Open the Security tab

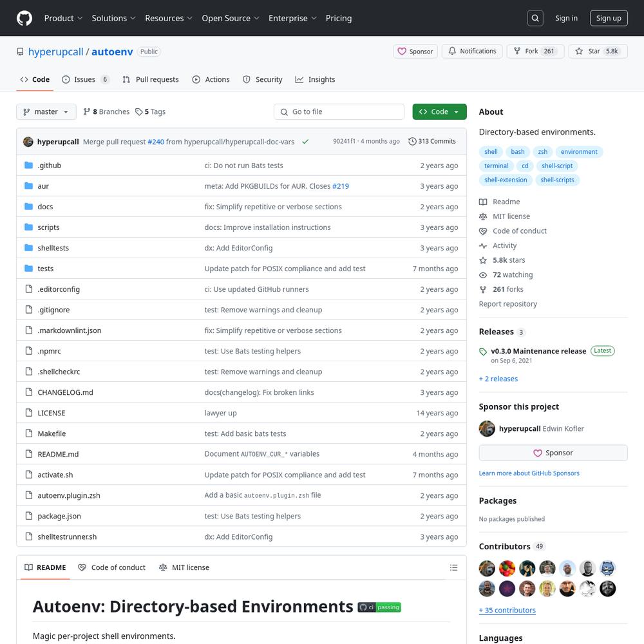click(x=263, y=80)
